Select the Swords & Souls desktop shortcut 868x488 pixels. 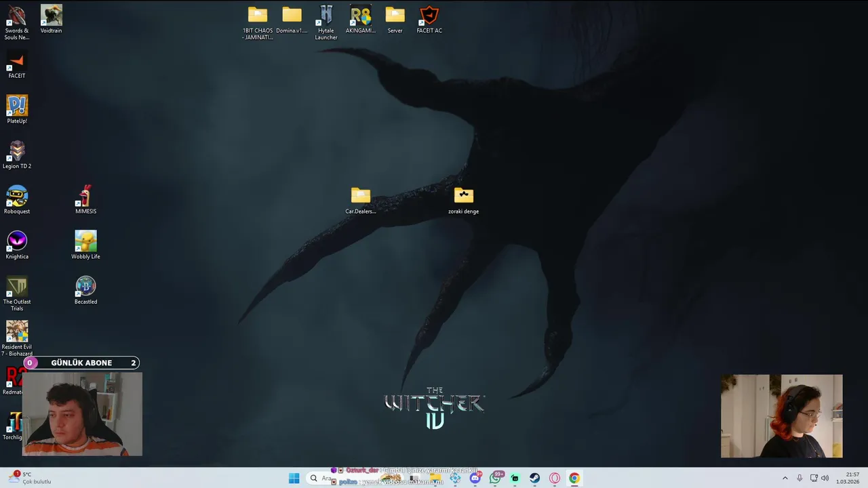pos(17,23)
